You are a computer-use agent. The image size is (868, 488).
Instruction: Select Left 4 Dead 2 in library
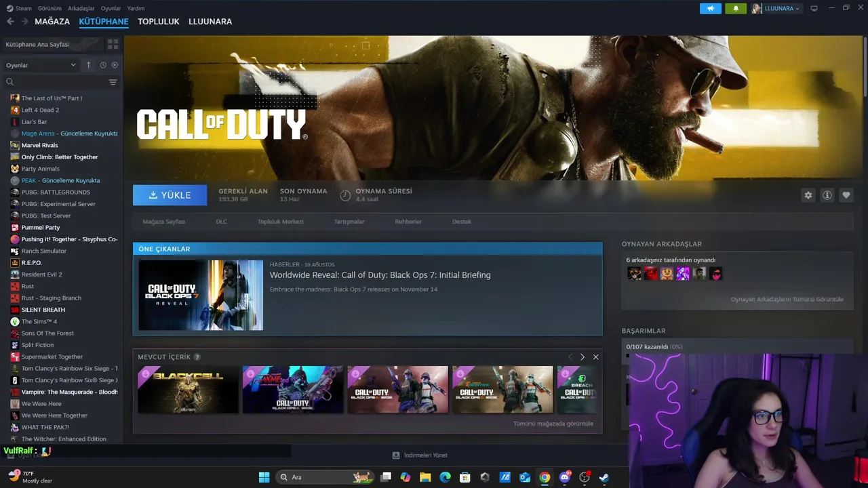point(40,110)
